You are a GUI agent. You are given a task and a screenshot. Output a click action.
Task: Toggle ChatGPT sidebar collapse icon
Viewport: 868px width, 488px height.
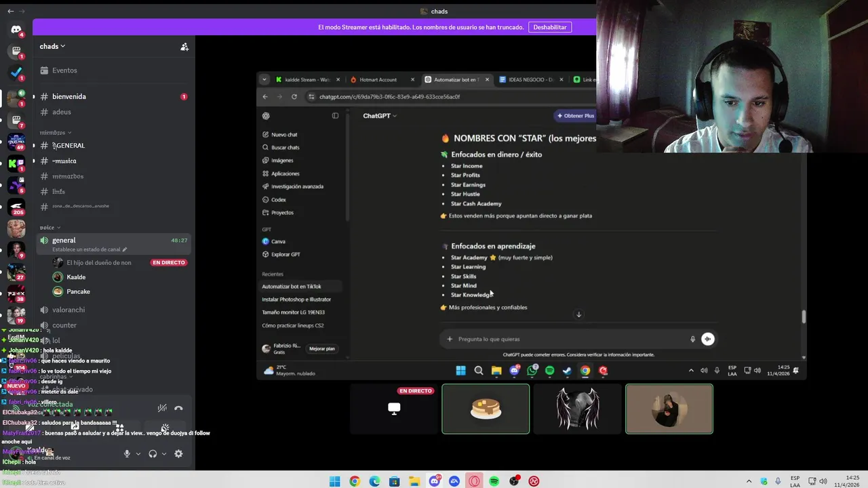coord(335,116)
